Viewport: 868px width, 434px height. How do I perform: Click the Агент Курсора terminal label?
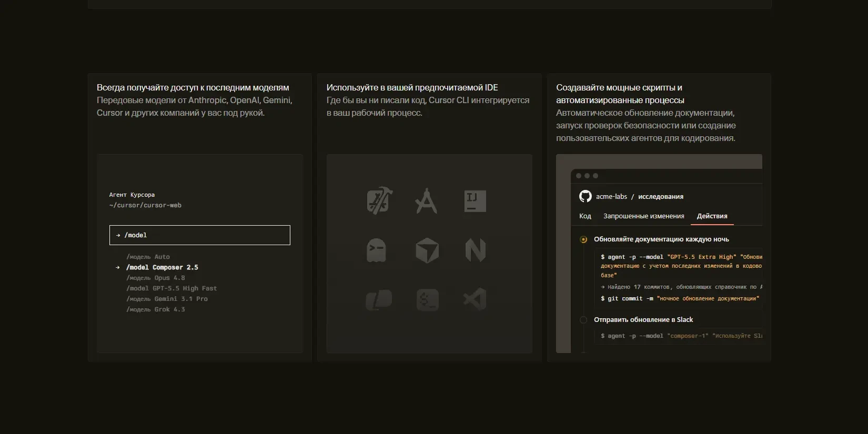click(132, 195)
